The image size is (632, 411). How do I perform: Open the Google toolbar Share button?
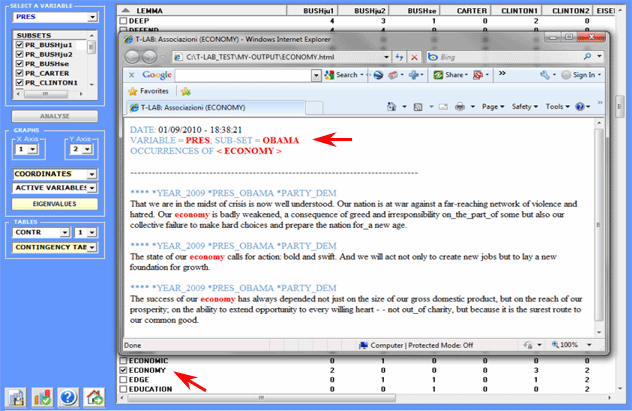tap(450, 75)
